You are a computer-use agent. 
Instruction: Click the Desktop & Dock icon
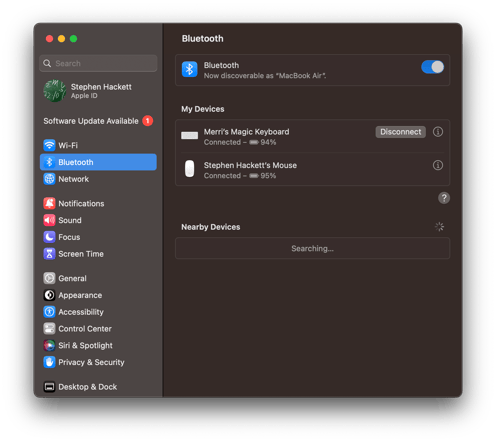49,387
